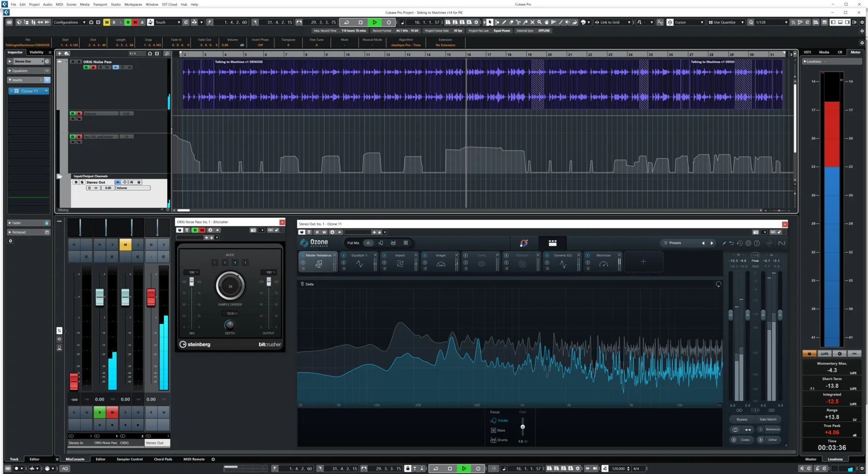The width and height of the screenshot is (868, 474).
Task: Open the Touch automation mode dropdown
Action: click(x=167, y=22)
